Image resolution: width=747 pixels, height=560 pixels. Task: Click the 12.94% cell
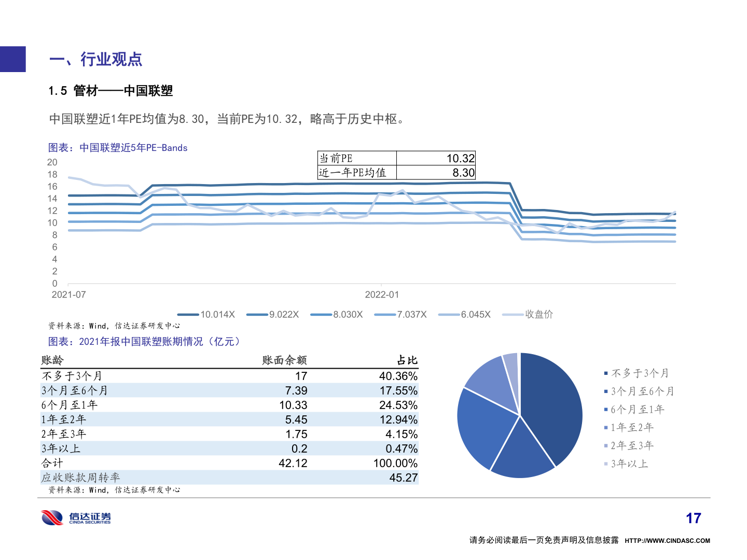(398, 419)
